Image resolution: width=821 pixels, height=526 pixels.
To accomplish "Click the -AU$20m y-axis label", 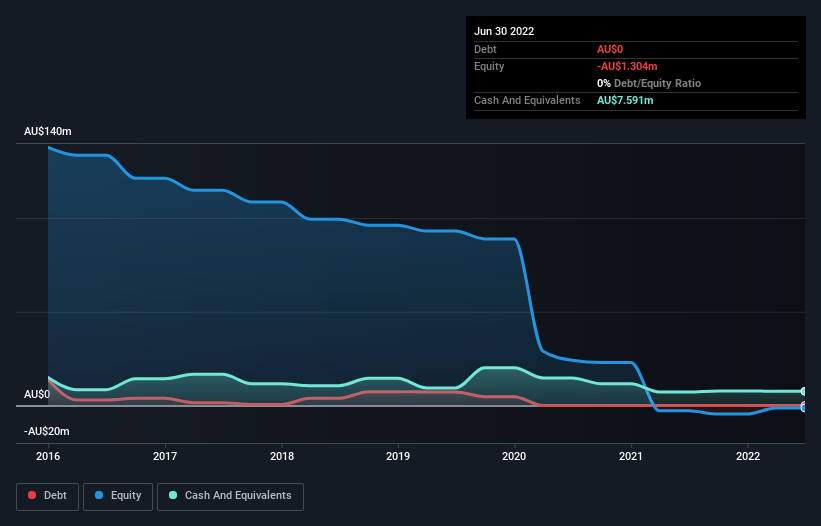I will coord(47,431).
